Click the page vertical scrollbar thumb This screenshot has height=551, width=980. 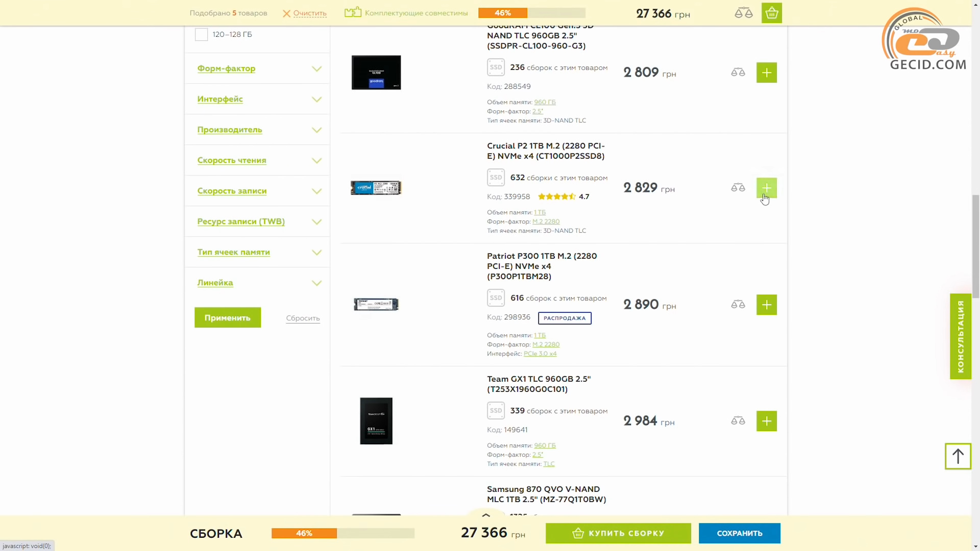pyautogui.click(x=975, y=246)
